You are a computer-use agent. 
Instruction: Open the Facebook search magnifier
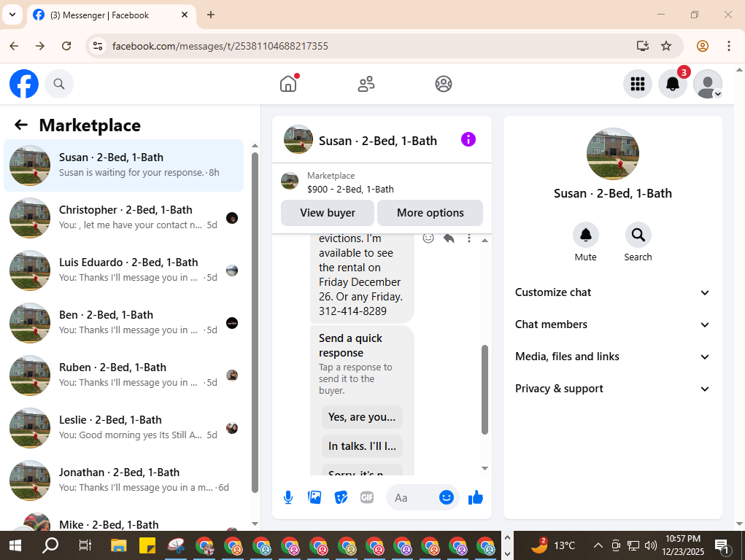pos(59,84)
